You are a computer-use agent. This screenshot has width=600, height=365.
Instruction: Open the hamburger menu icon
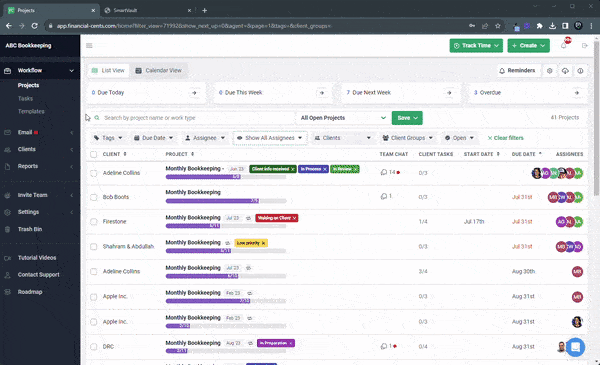coord(89,46)
